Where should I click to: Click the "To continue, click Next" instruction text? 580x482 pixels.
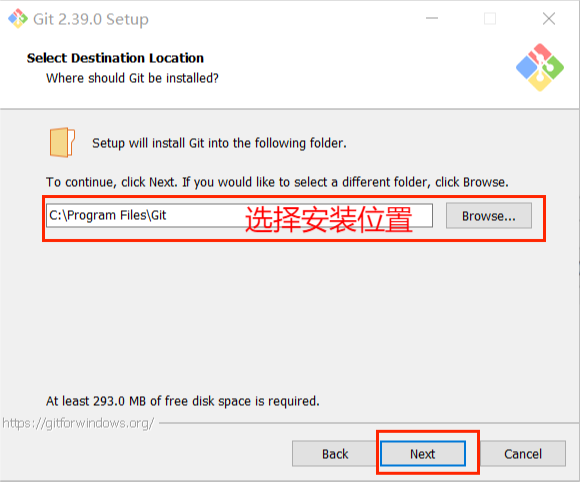[x=277, y=182]
